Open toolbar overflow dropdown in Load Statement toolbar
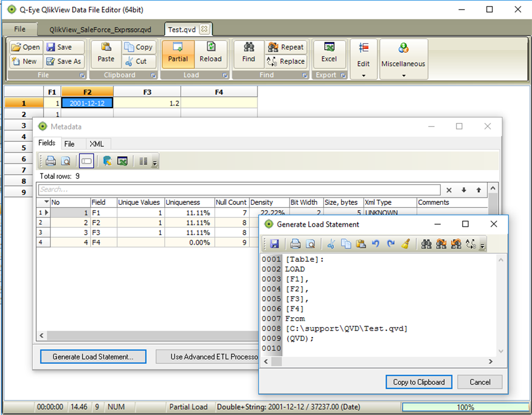Viewport: 532px width, 415px height. (482, 246)
